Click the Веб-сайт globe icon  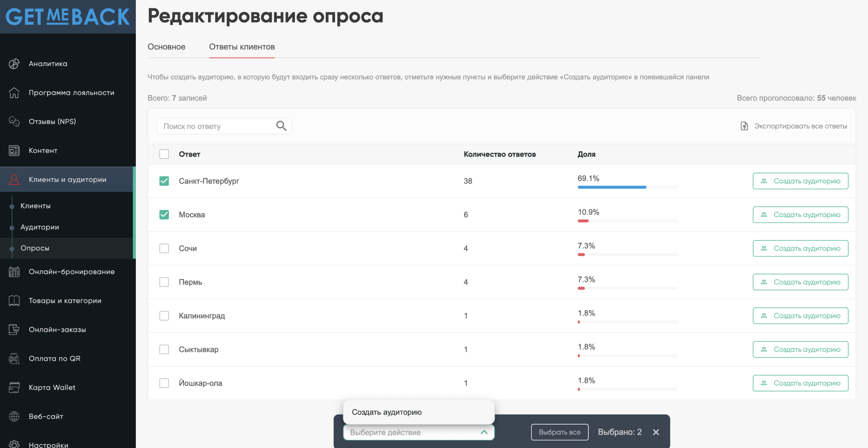coord(14,416)
